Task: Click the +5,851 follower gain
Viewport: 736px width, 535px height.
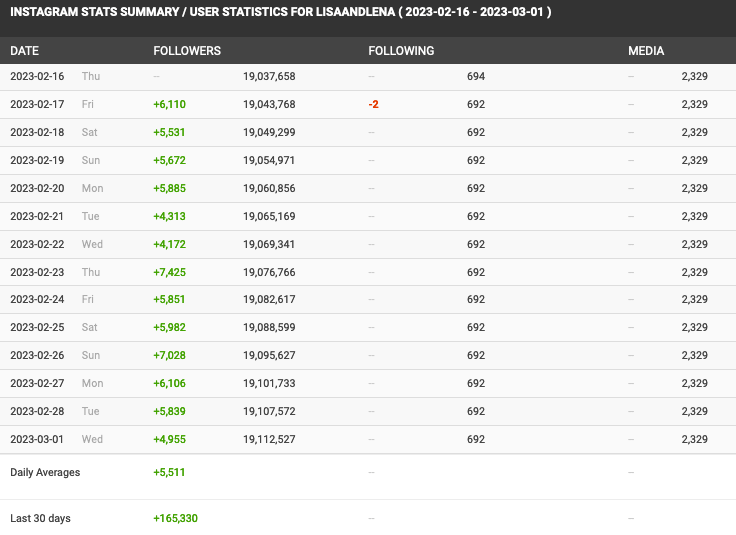Action: click(x=169, y=299)
